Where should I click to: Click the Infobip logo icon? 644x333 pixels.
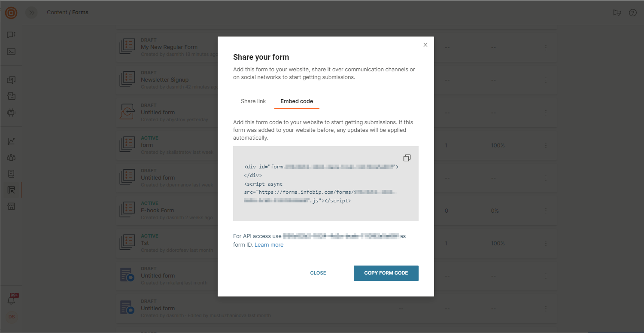coord(11,12)
